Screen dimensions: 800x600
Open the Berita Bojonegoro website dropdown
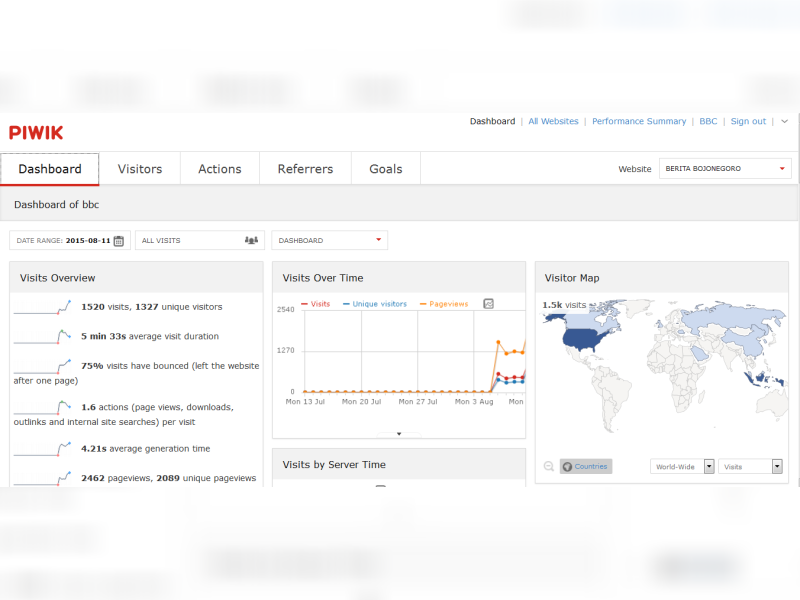725,168
